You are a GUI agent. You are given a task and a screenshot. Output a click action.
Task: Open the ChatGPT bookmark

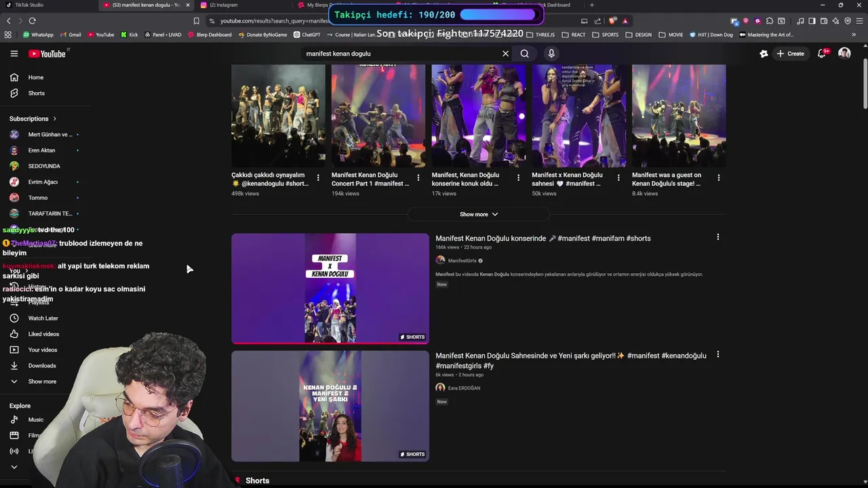pyautogui.click(x=307, y=35)
